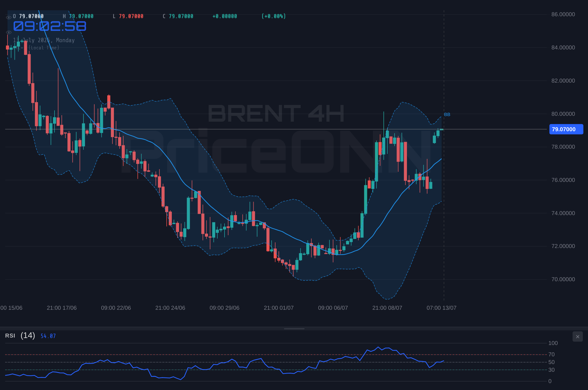The width and height of the screenshot is (588, 390).
Task: Click the 72.00000 price axis label
Action: pyautogui.click(x=563, y=246)
